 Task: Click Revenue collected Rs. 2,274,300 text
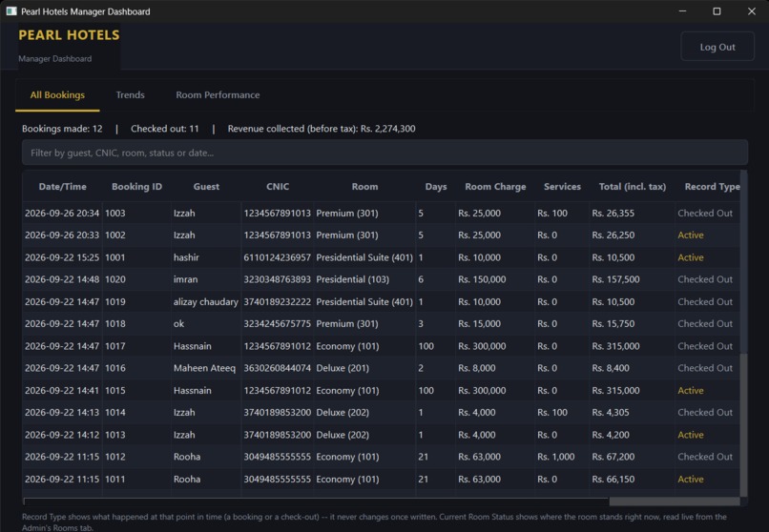point(322,129)
